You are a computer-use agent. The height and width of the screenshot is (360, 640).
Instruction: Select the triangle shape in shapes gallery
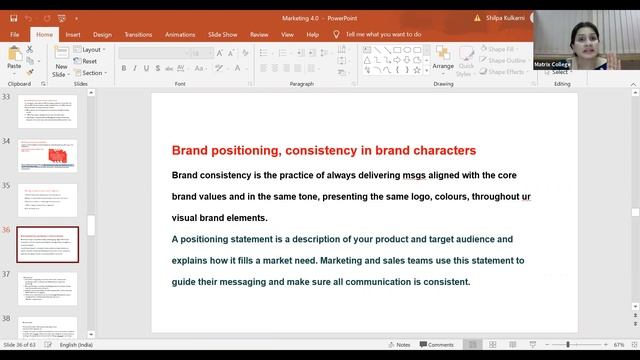click(367, 60)
